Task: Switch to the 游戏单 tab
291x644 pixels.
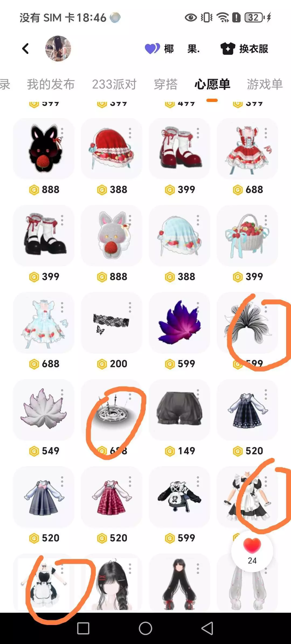Action: coord(265,84)
